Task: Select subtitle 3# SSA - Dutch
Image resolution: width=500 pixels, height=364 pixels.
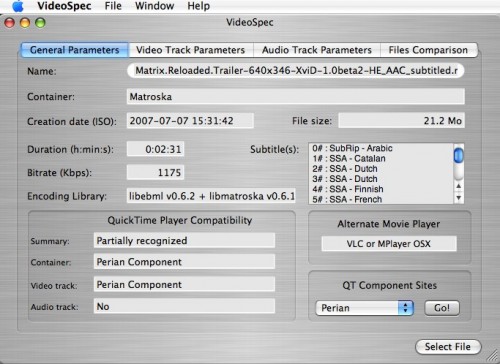Action: coord(382,179)
